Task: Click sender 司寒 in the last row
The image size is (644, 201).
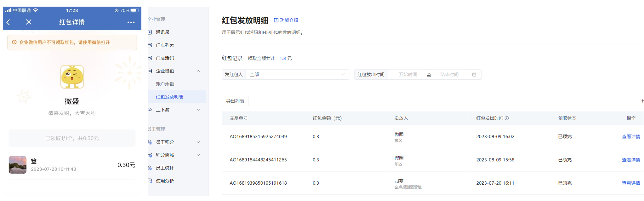Action: click(399, 181)
